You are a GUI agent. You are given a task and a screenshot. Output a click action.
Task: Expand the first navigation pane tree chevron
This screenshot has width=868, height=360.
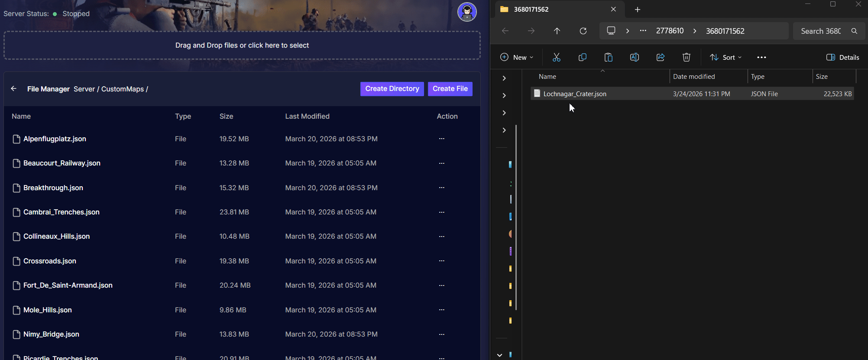pos(504,78)
